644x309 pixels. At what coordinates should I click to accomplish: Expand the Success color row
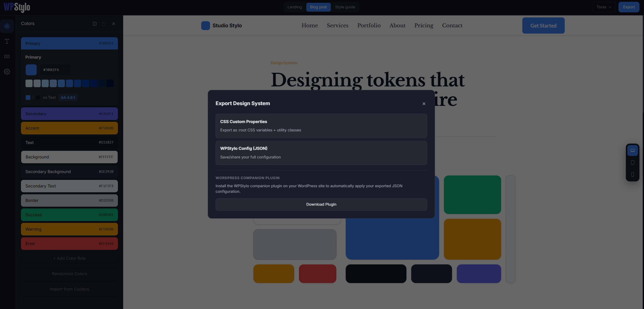pos(69,215)
